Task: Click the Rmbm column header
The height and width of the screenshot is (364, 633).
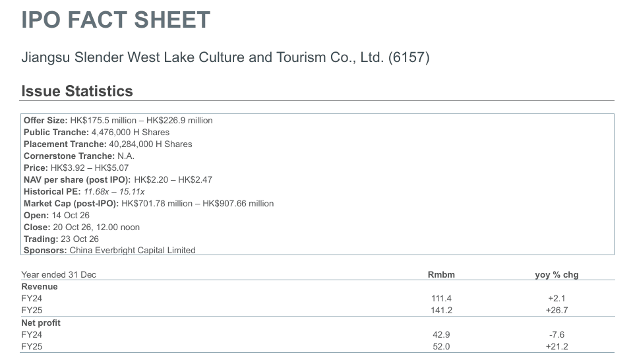Action: tap(441, 275)
